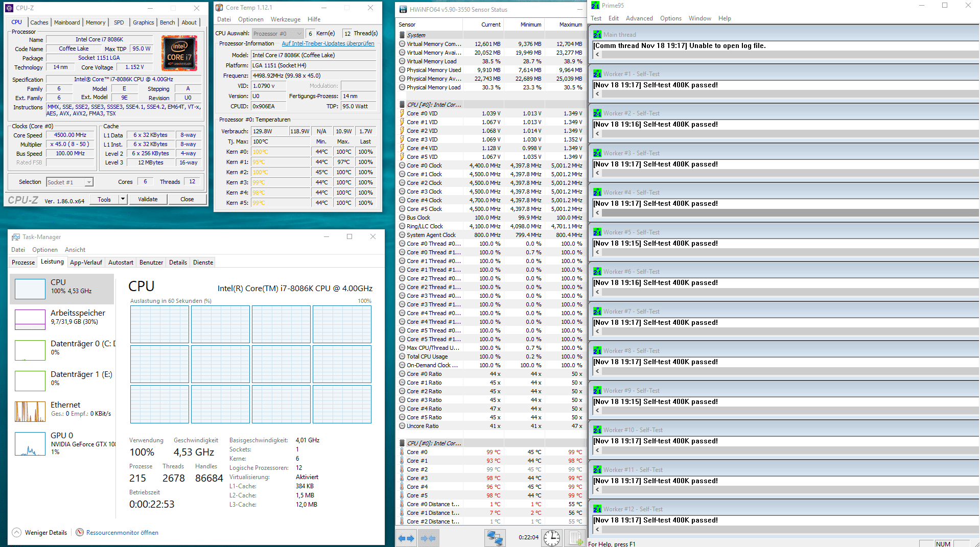Open Test menu in Prime95
The image size is (980, 547).
point(596,18)
